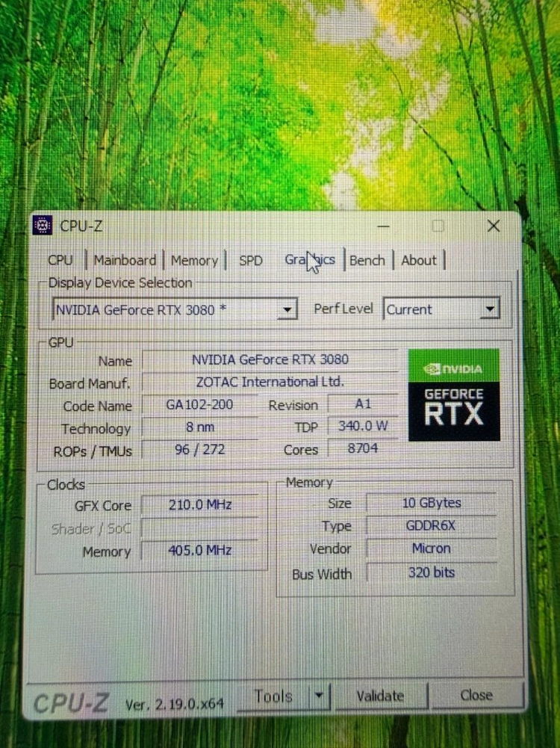Open the Bench tab

367,261
